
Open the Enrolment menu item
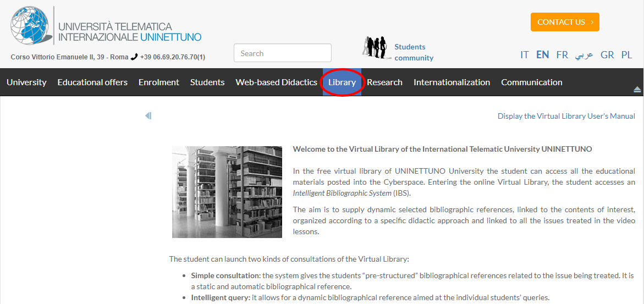tap(158, 82)
